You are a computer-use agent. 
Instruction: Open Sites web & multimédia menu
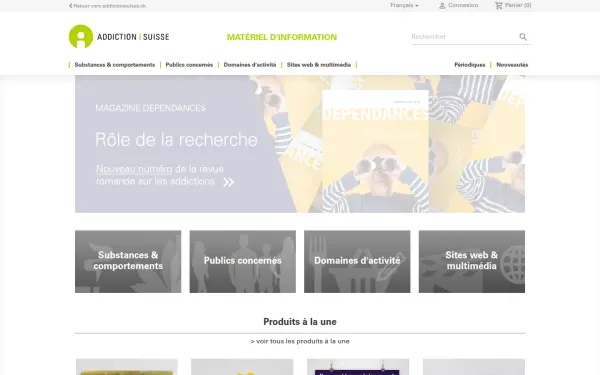319,65
